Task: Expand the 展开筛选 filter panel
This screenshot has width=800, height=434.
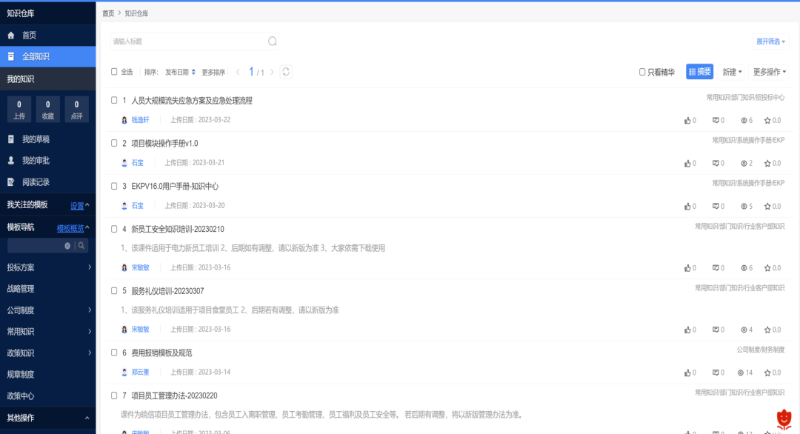Action: (770, 41)
